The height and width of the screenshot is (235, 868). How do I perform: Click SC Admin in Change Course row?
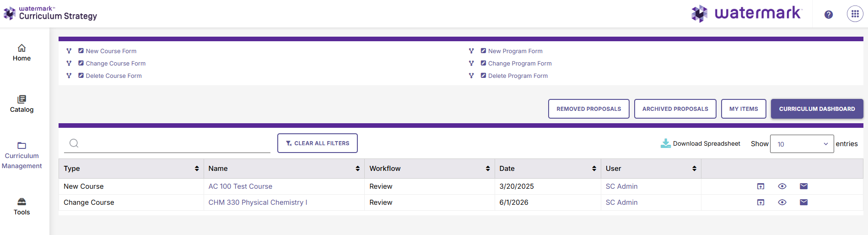tap(621, 202)
